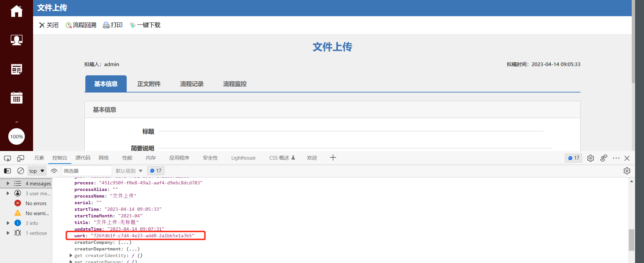Go to the home icon in sidebar
644x263 pixels.
coord(17,11)
